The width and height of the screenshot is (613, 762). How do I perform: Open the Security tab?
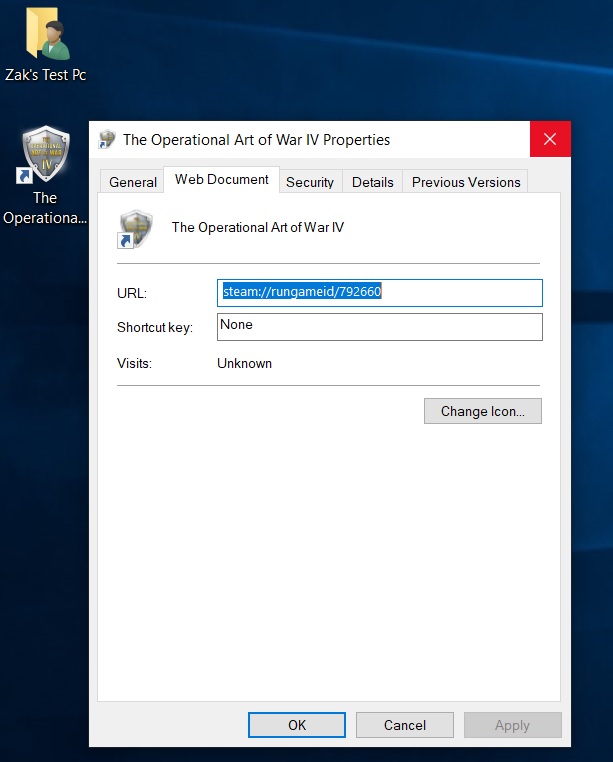click(310, 182)
